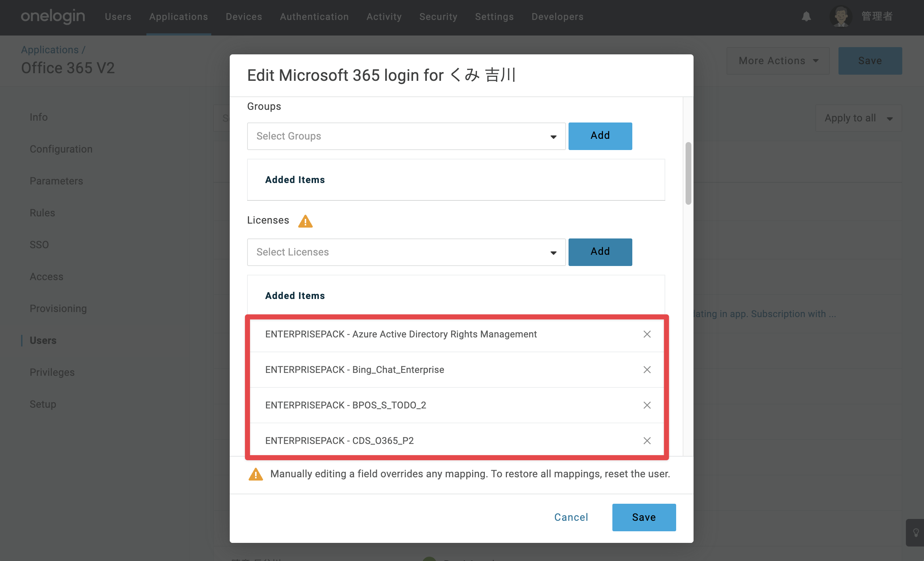924x561 pixels.
Task: Click the lightbulb help icon
Action: pos(916,532)
